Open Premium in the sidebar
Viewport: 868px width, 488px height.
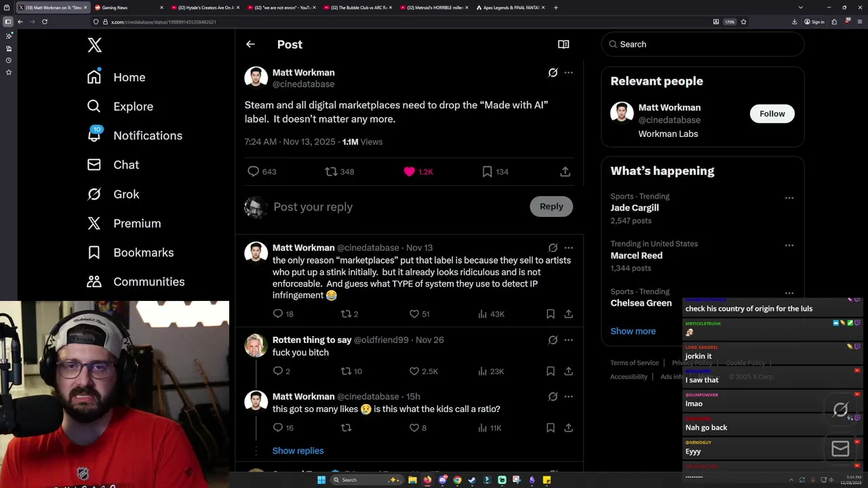pyautogui.click(x=123, y=223)
